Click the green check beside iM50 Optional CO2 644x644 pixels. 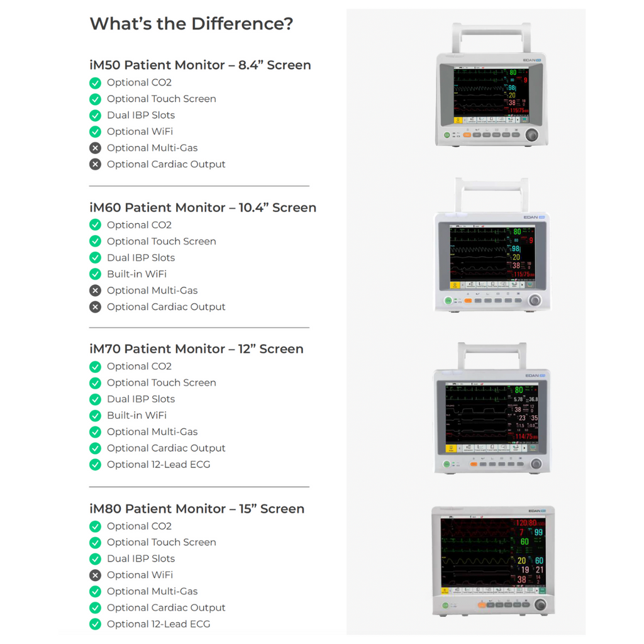96,82
